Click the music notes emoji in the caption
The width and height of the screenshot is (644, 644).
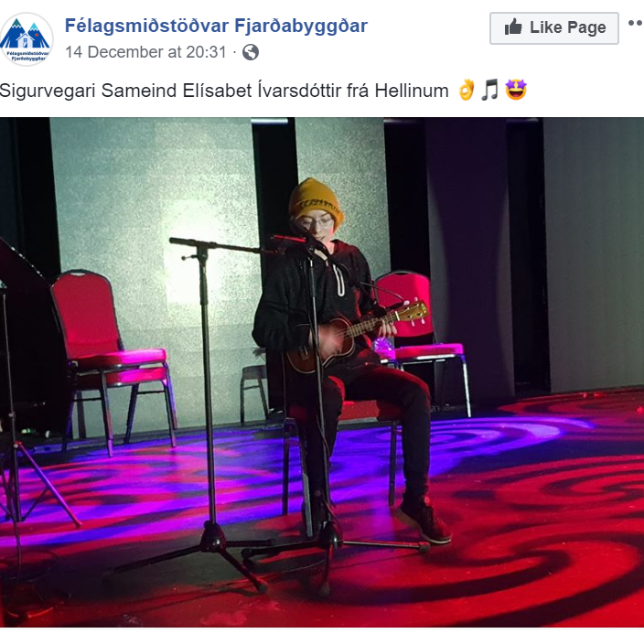[490, 90]
